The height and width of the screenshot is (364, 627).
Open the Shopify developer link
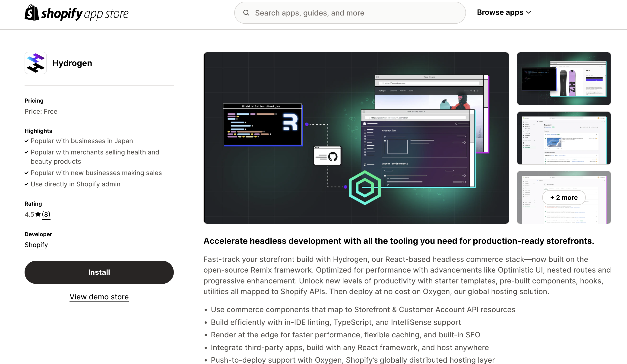pos(36,245)
